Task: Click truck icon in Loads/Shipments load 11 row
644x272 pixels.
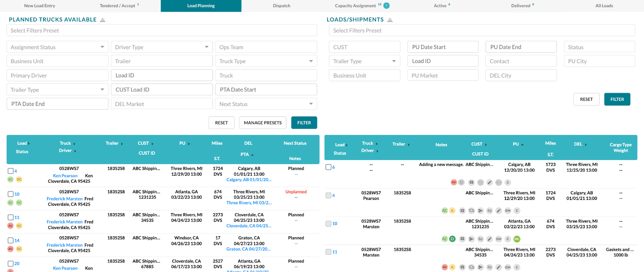Action: pos(471,267)
